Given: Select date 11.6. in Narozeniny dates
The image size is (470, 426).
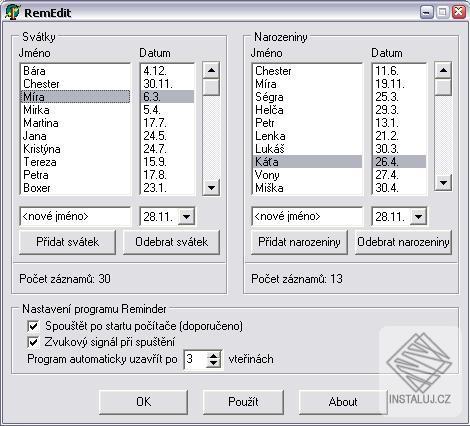Looking at the screenshot, I should point(399,71).
